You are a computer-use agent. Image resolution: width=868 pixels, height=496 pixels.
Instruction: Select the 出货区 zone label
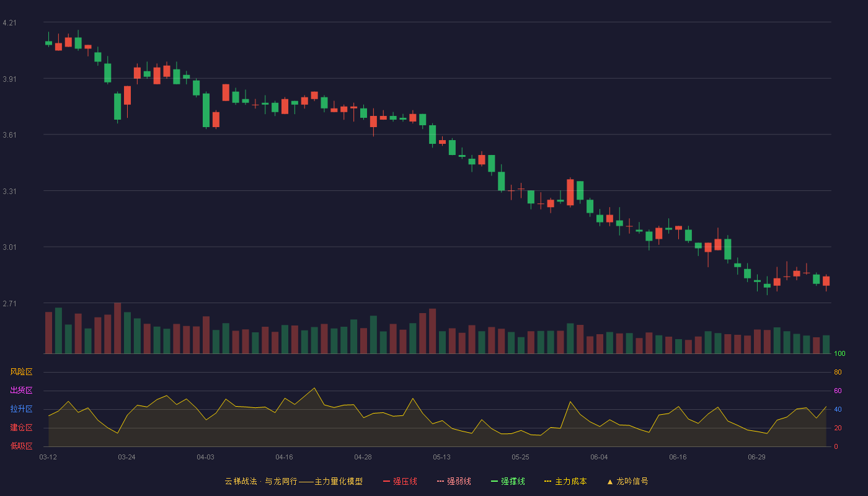tap(21, 391)
